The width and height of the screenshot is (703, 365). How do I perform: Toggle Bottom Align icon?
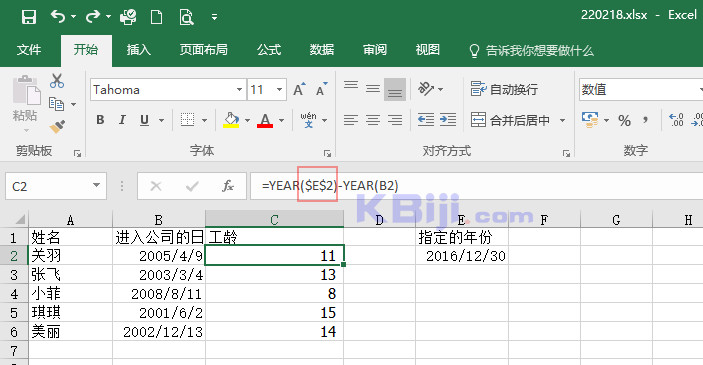[395, 89]
